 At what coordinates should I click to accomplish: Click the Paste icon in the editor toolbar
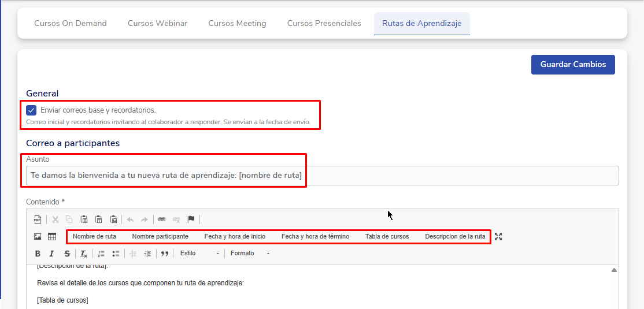pyautogui.click(x=84, y=219)
